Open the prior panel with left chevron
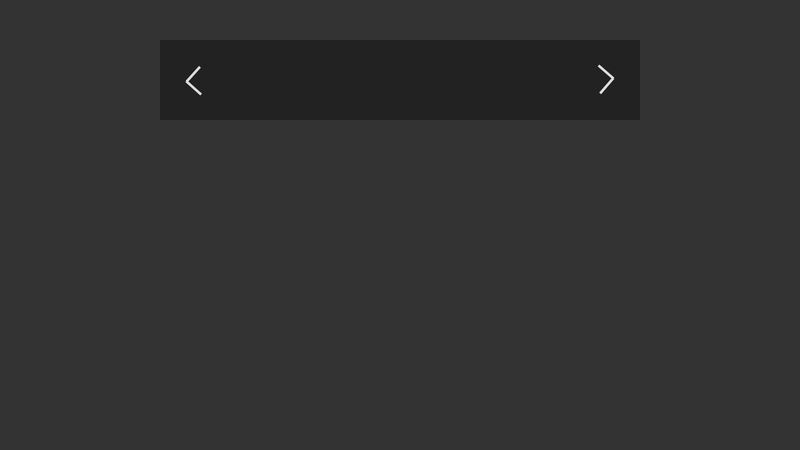The width and height of the screenshot is (800, 450). (x=193, y=81)
